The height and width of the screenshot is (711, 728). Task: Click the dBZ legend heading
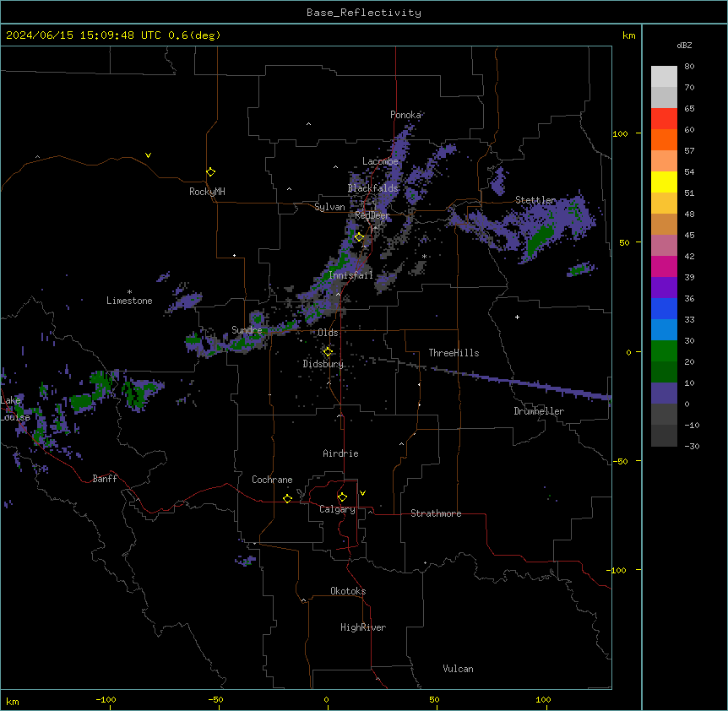point(684,45)
